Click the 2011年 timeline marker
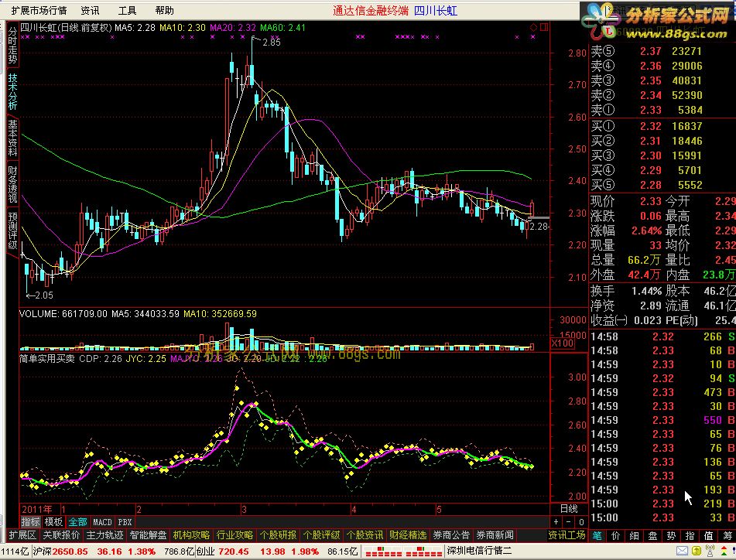This screenshot has width=736, height=560. click(36, 509)
